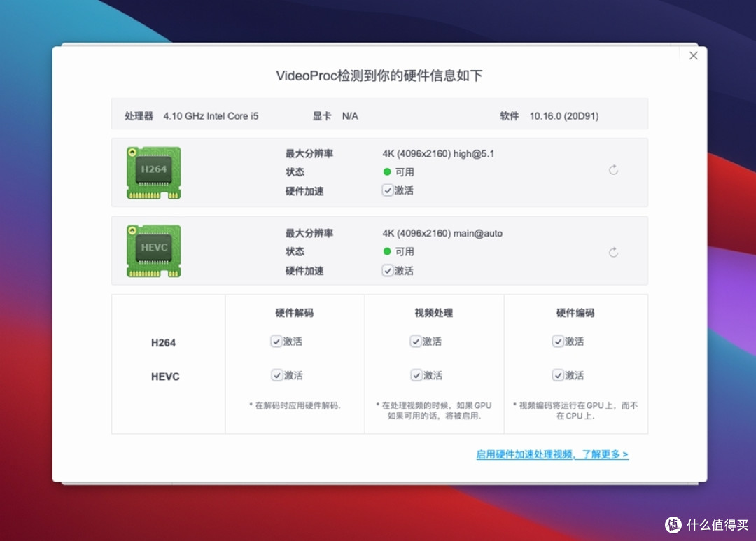This screenshot has height=541, width=756.
Task: Click the 显卡 N/A value
Action: click(x=350, y=116)
